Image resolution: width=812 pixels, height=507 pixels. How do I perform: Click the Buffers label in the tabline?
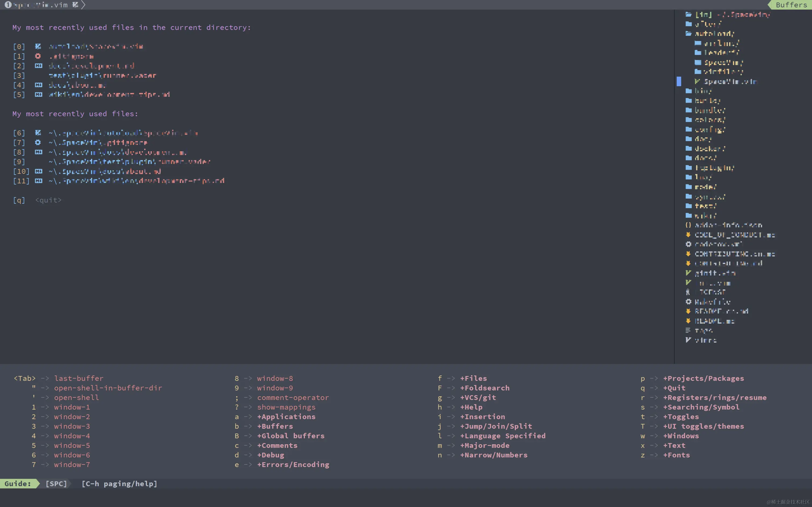pyautogui.click(x=791, y=5)
